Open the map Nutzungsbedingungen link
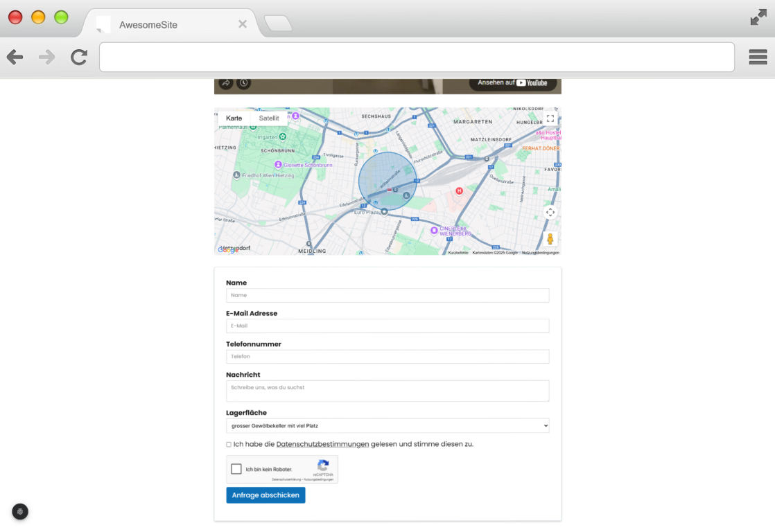 pos(540,252)
